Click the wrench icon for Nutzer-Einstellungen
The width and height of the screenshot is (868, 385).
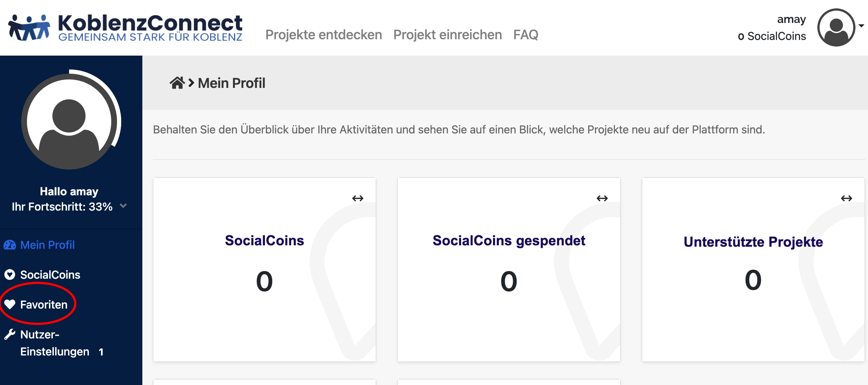(10, 334)
